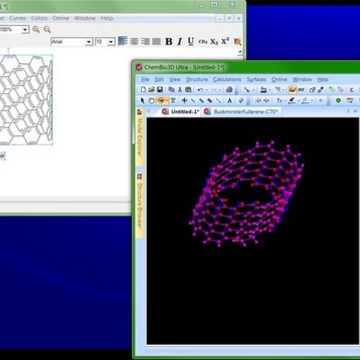The image size is (360, 360).
Task: Print the model with the printer icon
Action: [x=229, y=89]
